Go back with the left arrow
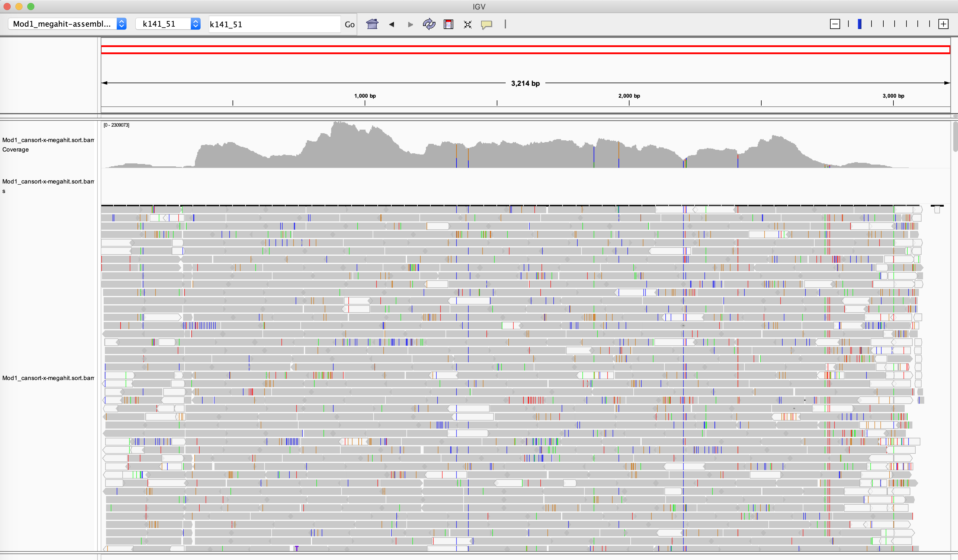The width and height of the screenshot is (958, 560). [392, 24]
